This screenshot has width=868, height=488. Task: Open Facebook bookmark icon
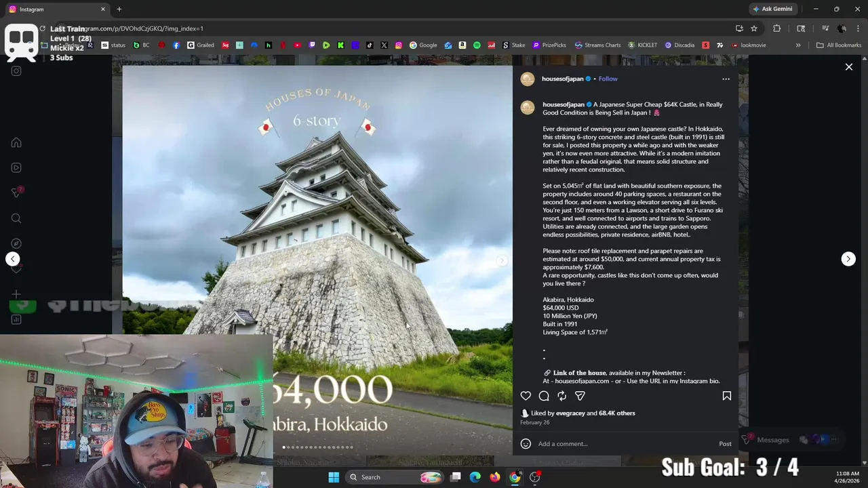pyautogui.click(x=176, y=45)
